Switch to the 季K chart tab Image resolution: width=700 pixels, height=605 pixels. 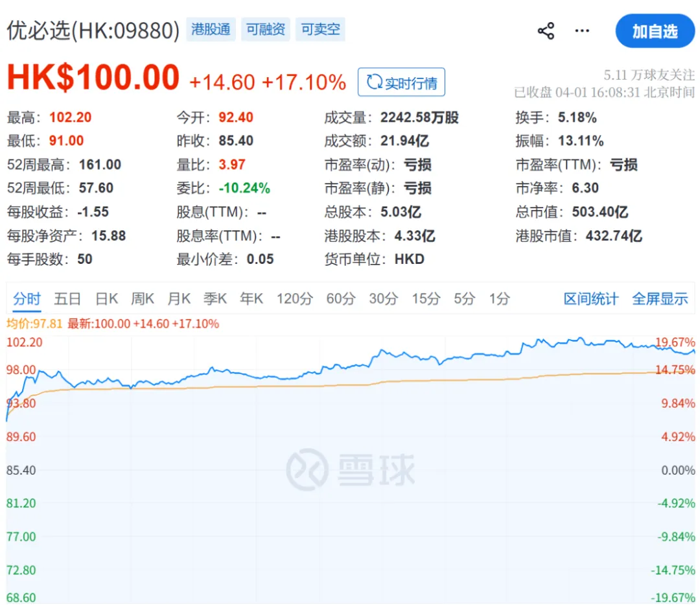215,298
